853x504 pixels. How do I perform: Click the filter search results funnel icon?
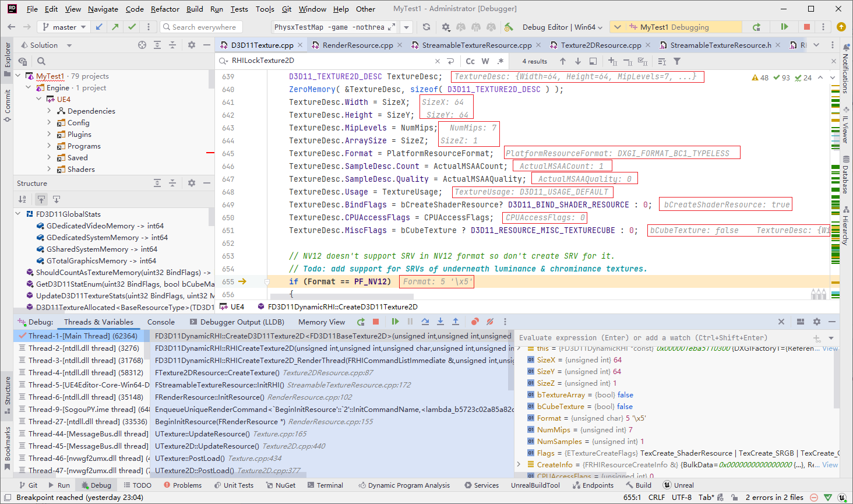(x=677, y=61)
